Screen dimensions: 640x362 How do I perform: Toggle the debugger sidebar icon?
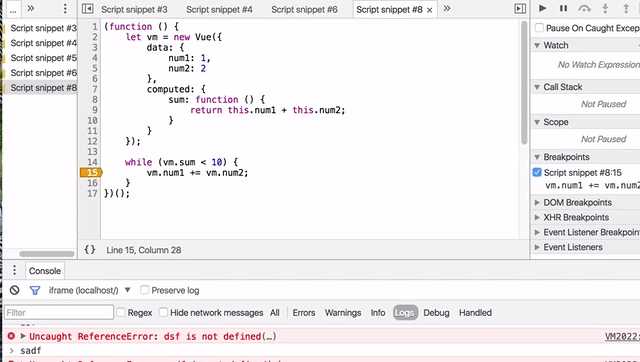pos(520,9)
